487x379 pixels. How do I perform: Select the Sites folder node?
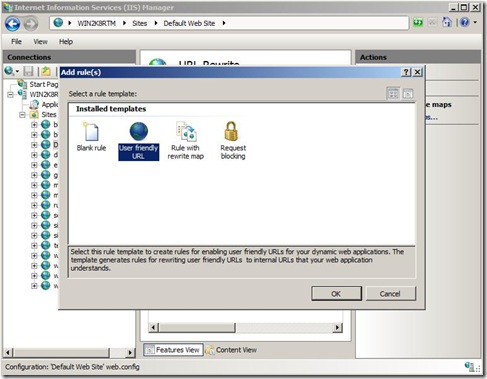(49, 114)
